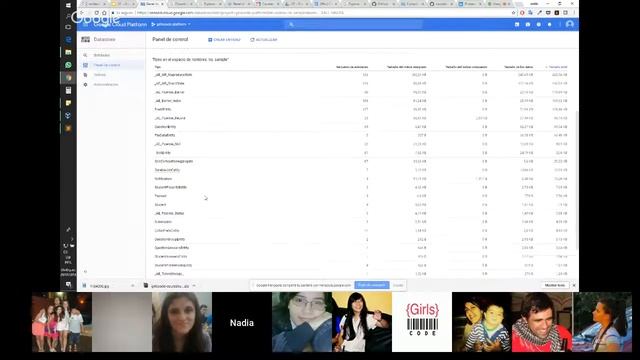640x360 pixels.
Task: Select the participant thumbnail with glasses
Action: pos(302,322)
